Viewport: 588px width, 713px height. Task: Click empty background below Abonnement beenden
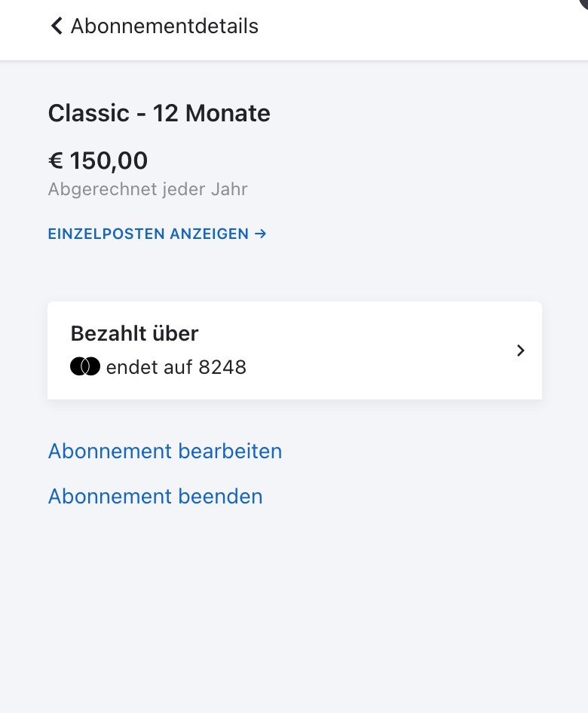click(294, 609)
